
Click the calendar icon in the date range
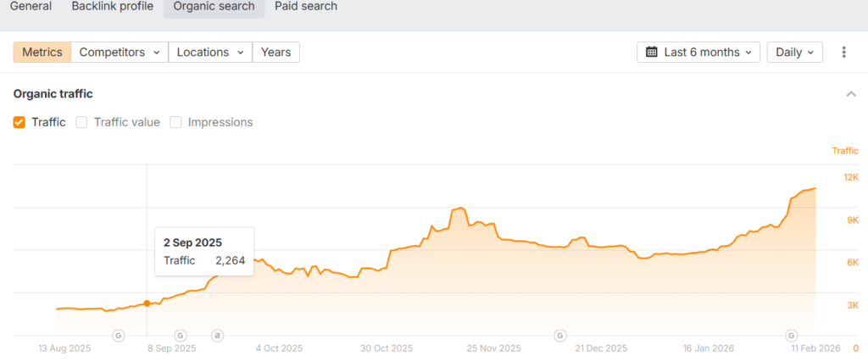(x=652, y=53)
